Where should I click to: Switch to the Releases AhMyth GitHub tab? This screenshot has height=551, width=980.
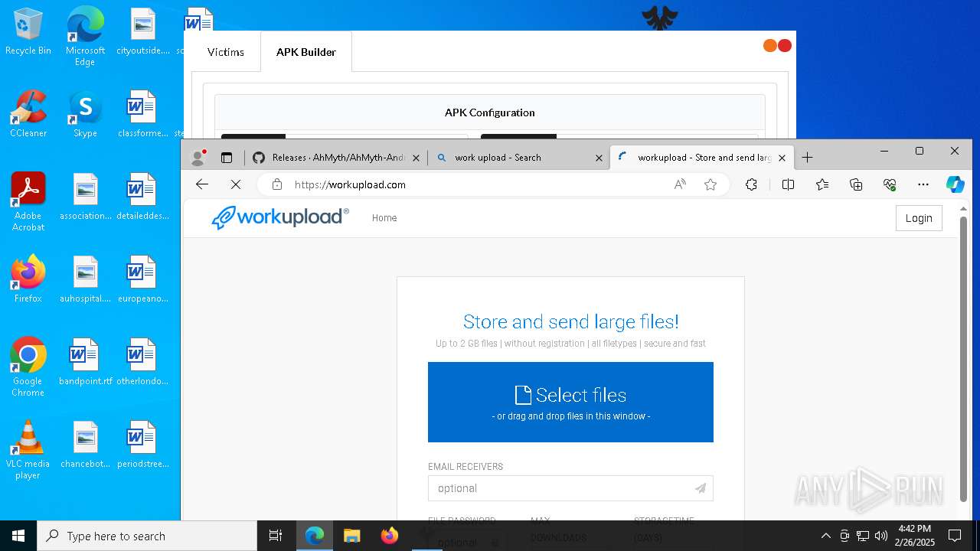point(337,158)
